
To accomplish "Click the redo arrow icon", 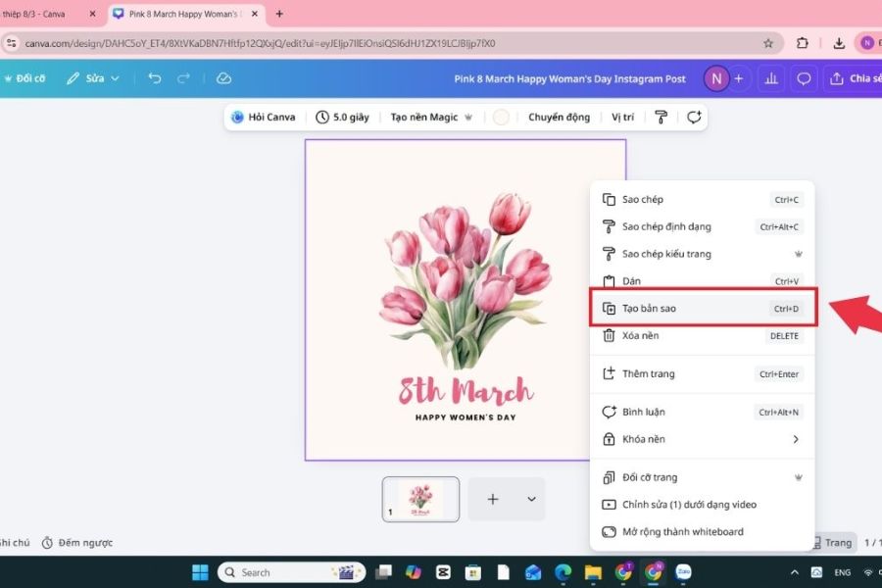I will (183, 78).
